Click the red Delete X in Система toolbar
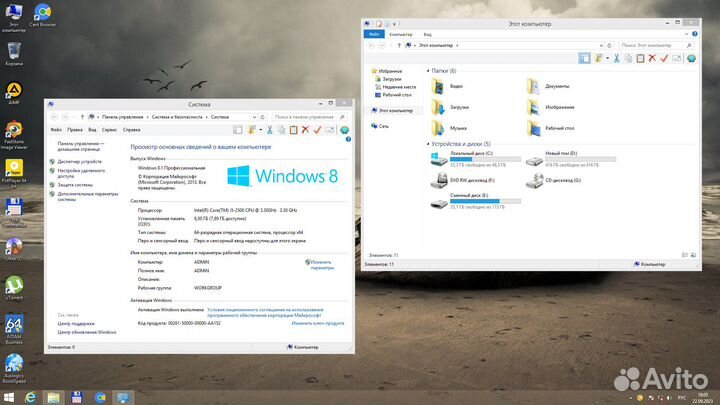Screen dimensions: 720x405 pos(305,130)
